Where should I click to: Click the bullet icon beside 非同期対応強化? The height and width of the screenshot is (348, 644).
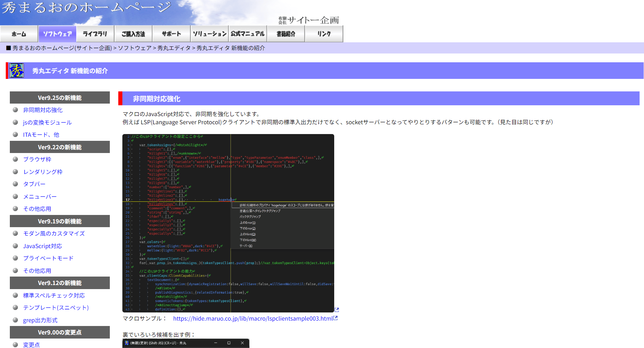point(15,110)
